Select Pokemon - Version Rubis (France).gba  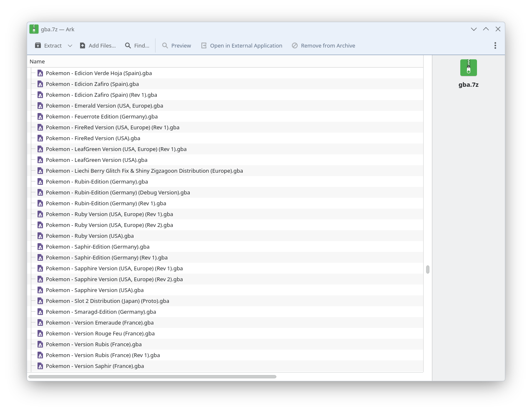pyautogui.click(x=225, y=344)
